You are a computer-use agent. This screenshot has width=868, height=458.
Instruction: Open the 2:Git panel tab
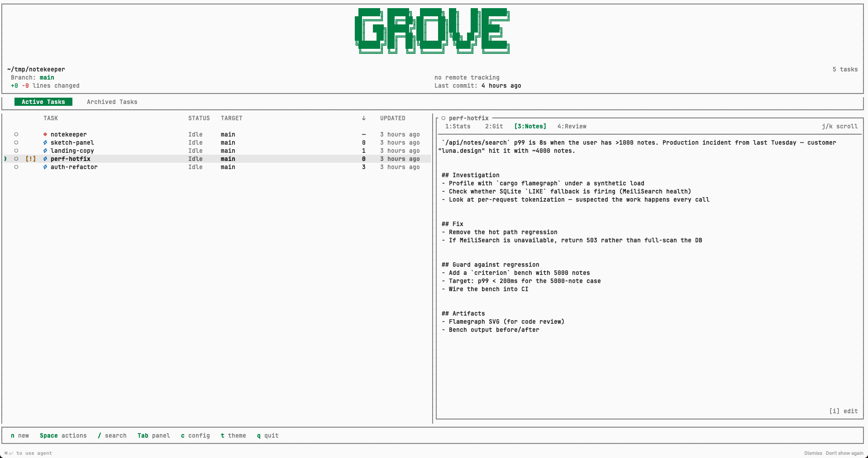494,126
